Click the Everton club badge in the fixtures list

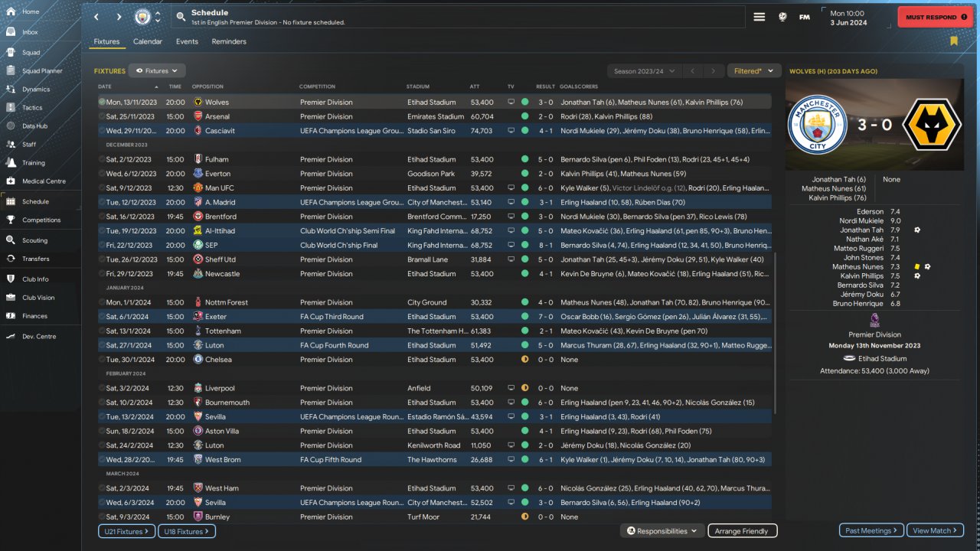click(198, 174)
